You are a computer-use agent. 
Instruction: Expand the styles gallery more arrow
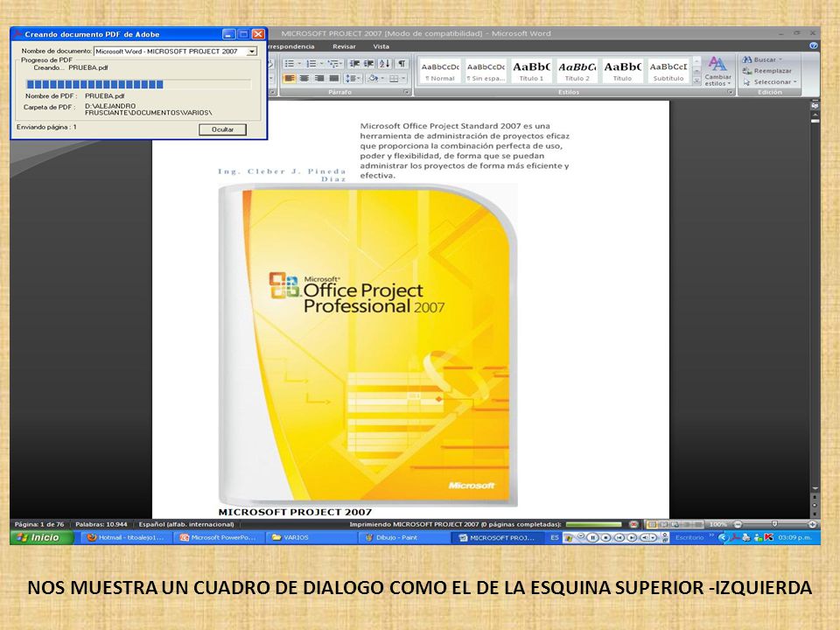(x=696, y=80)
